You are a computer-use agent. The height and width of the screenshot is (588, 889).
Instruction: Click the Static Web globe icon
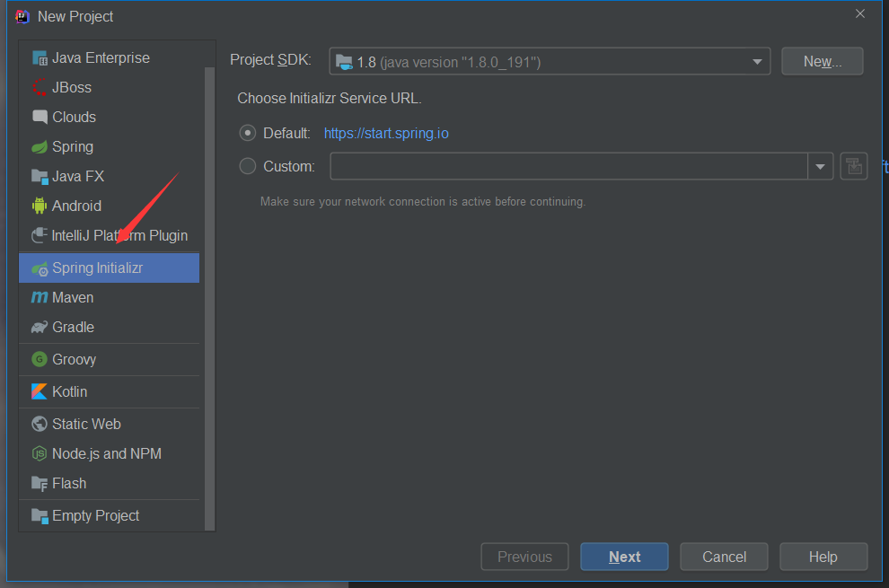click(x=40, y=424)
